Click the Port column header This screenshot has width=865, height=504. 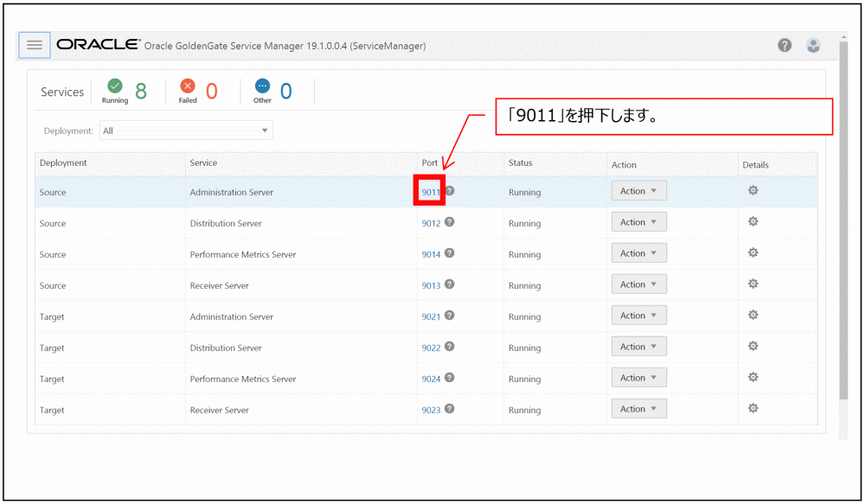pyautogui.click(x=429, y=163)
